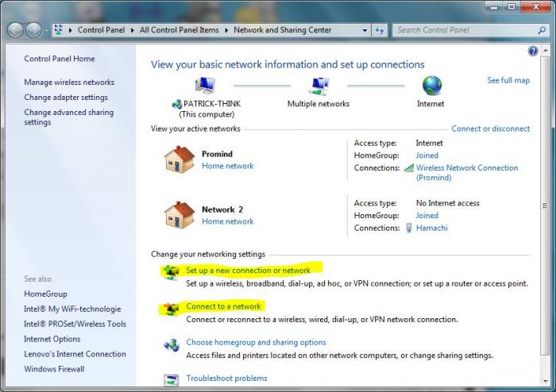Open Internet Options link
556x392 pixels.
click(x=52, y=339)
